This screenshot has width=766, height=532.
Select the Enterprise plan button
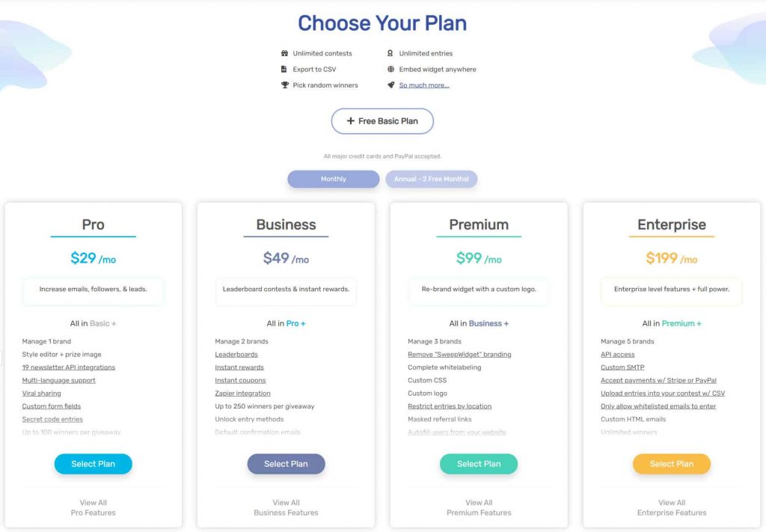(x=672, y=464)
